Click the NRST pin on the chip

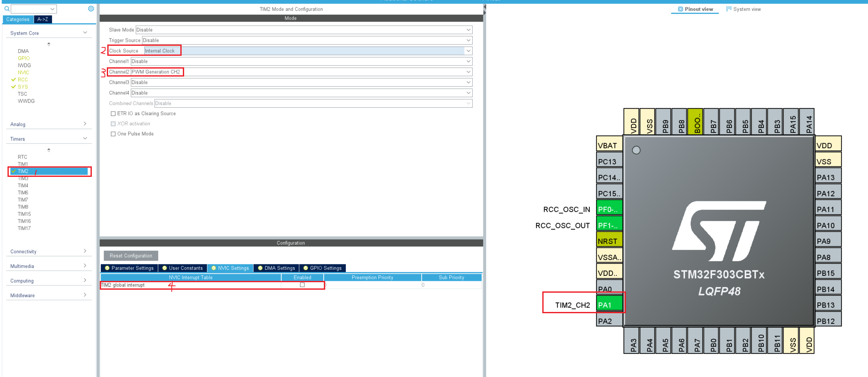609,241
